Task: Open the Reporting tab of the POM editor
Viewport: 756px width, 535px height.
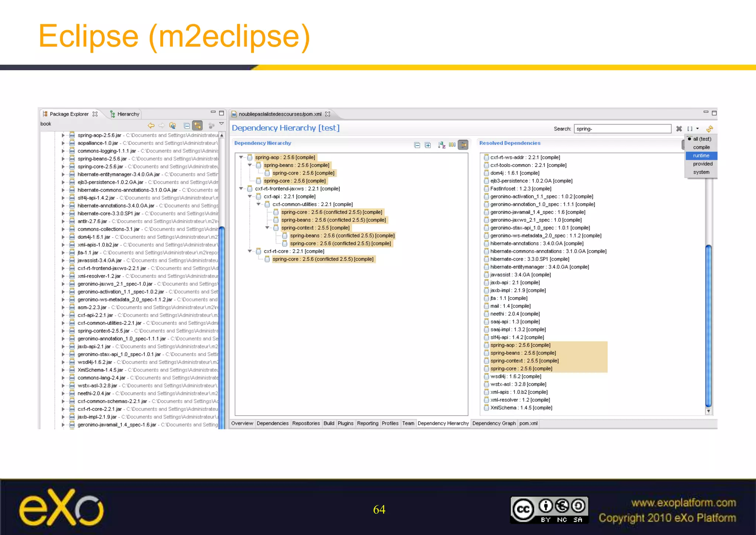Action: pyautogui.click(x=368, y=423)
